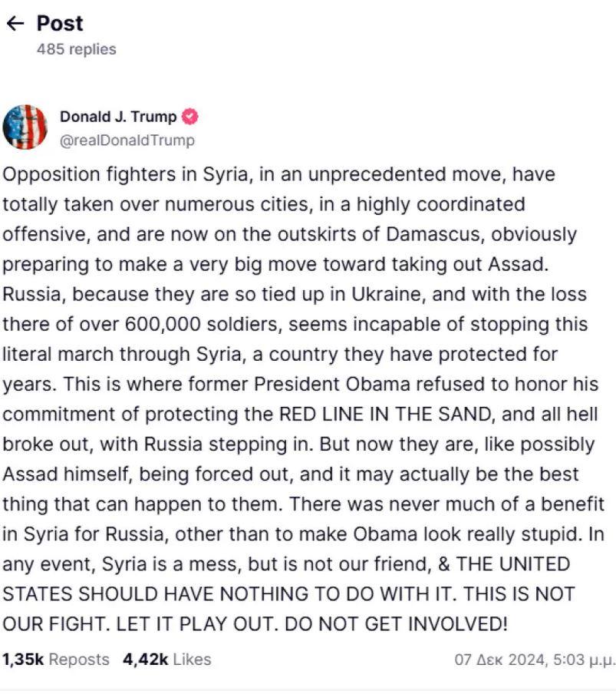Open the Donald J. Trump display name
The image size is (616, 694).
coord(118,117)
